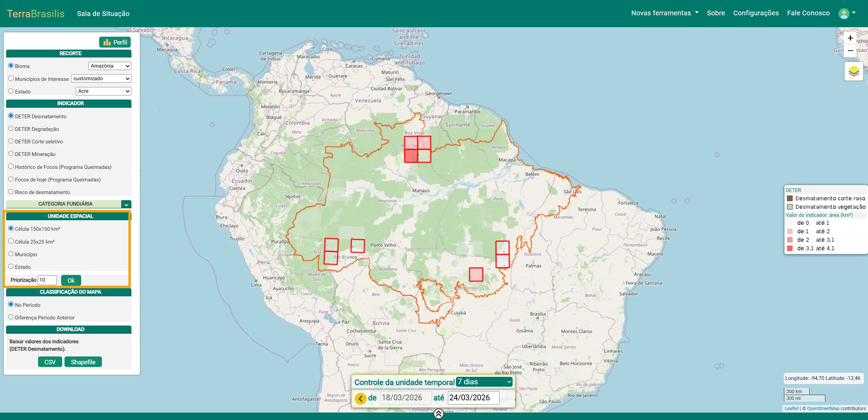Image resolution: width=868 pixels, height=420 pixels.
Task: Select Célula 150x150 km² spatial unit
Action: 11,228
